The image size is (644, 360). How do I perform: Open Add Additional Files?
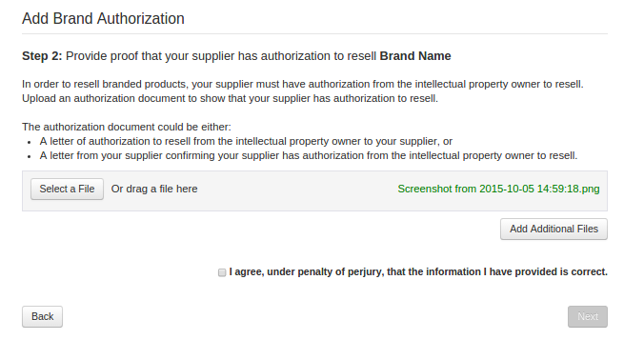[553, 230]
